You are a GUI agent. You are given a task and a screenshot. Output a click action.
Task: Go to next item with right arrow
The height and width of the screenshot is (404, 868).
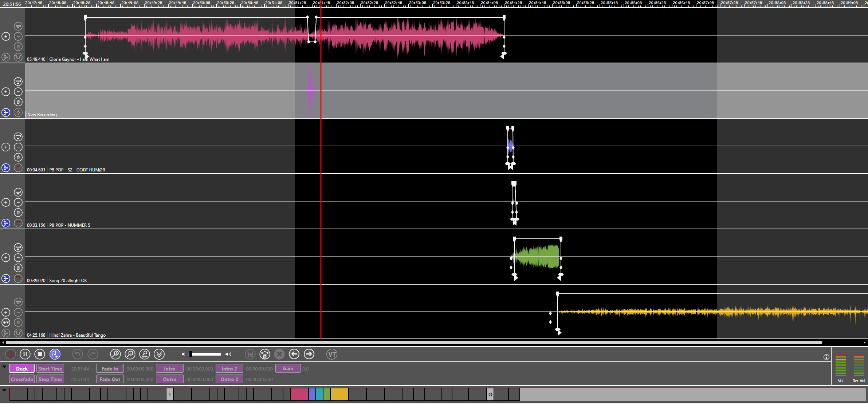pos(309,354)
